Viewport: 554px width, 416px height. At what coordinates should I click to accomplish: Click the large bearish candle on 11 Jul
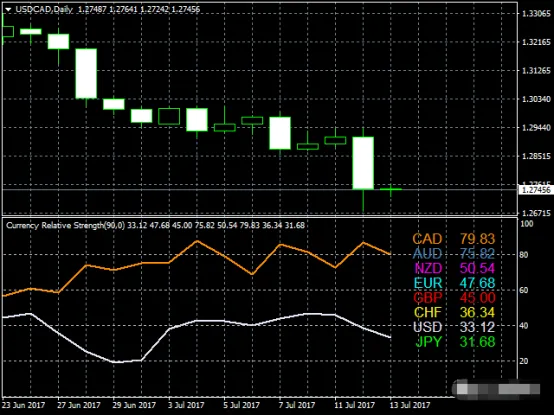pos(363,163)
